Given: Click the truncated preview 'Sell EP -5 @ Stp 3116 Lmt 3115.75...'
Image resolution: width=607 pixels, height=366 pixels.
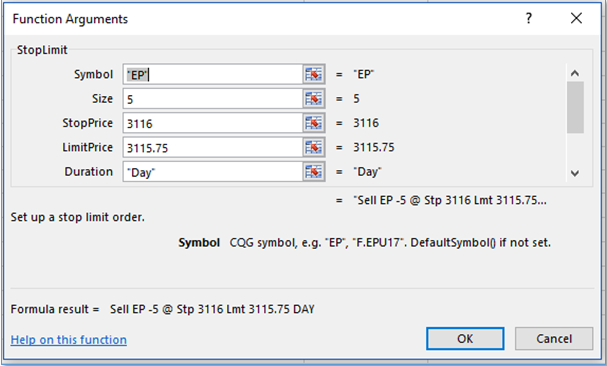Looking at the screenshot, I should coord(450,200).
